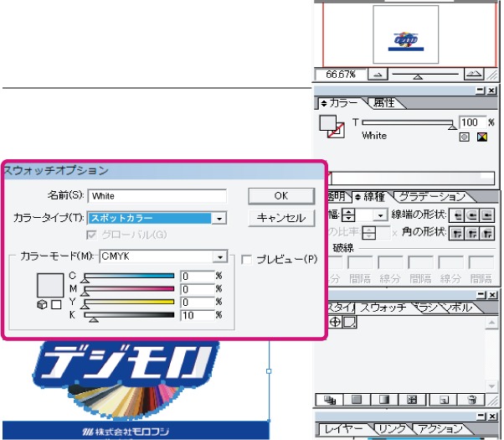Click the Delete Swatch trash icon

point(472,400)
